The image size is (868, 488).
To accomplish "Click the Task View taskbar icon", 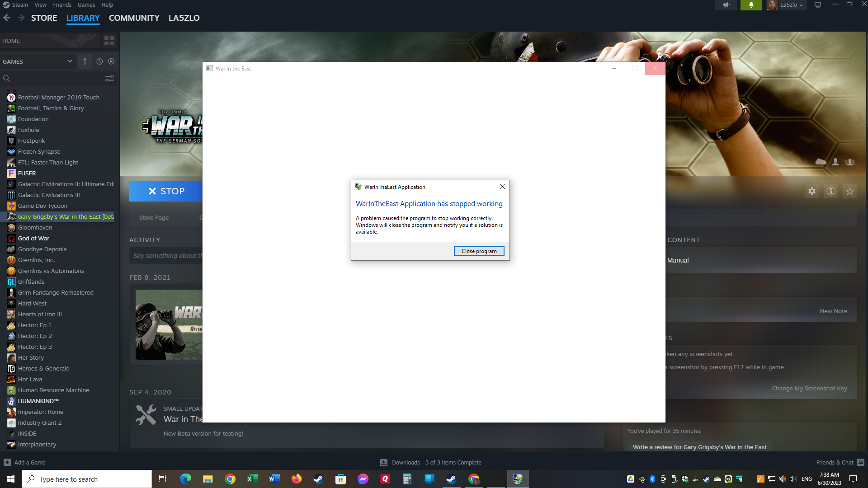I will (x=163, y=479).
